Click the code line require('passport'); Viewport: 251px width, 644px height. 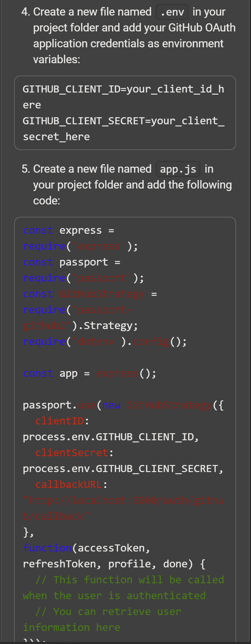pos(84,278)
